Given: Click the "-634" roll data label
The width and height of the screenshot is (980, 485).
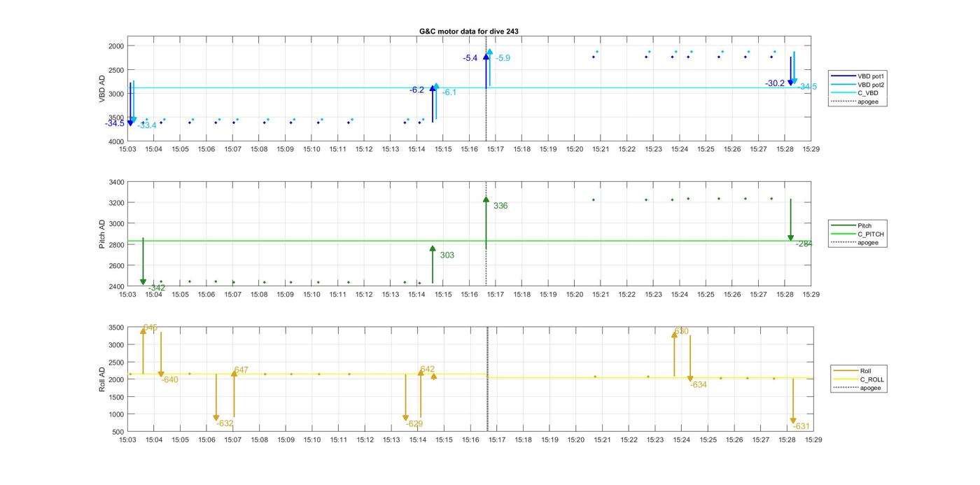Looking at the screenshot, I should tap(699, 385).
